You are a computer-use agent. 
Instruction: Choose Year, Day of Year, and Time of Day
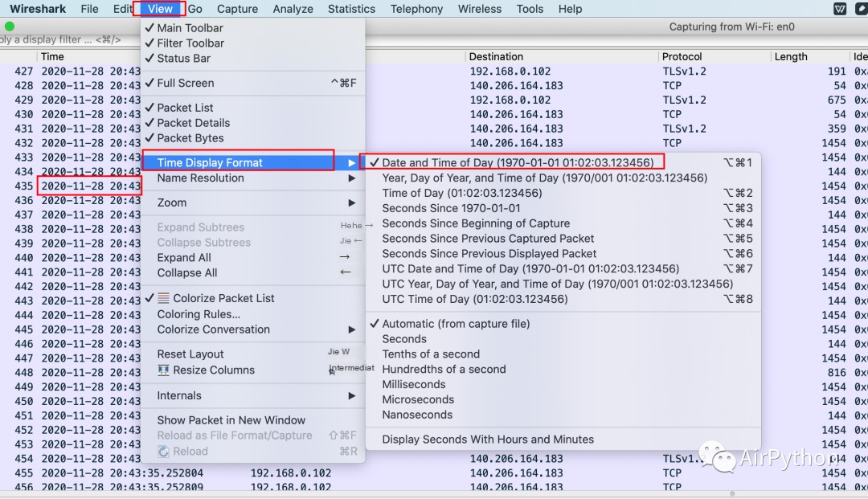click(x=563, y=178)
